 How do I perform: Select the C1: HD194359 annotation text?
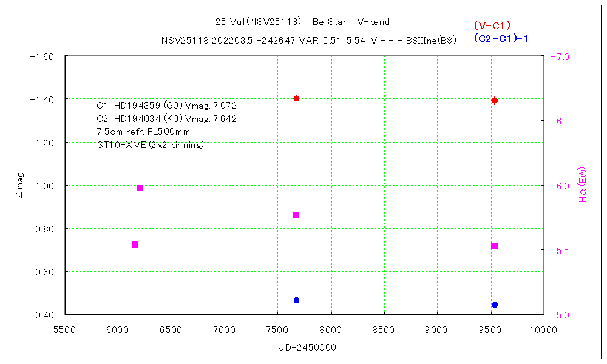[x=166, y=106]
